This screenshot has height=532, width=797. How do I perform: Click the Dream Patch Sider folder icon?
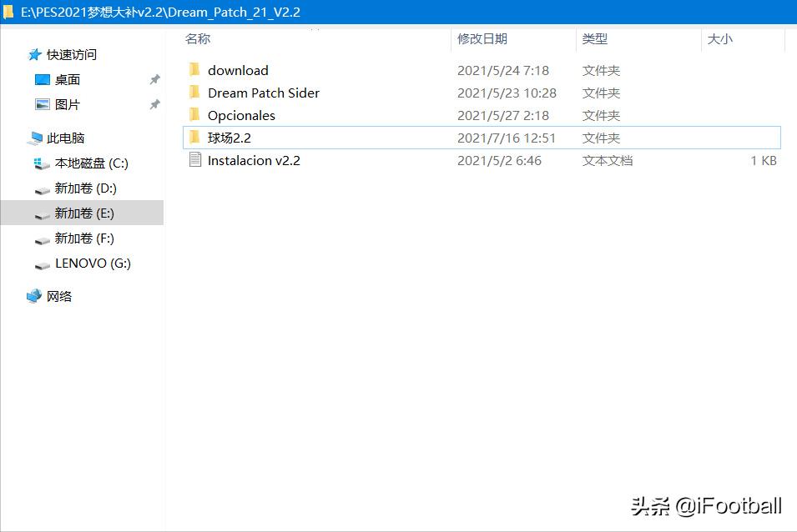(x=194, y=93)
